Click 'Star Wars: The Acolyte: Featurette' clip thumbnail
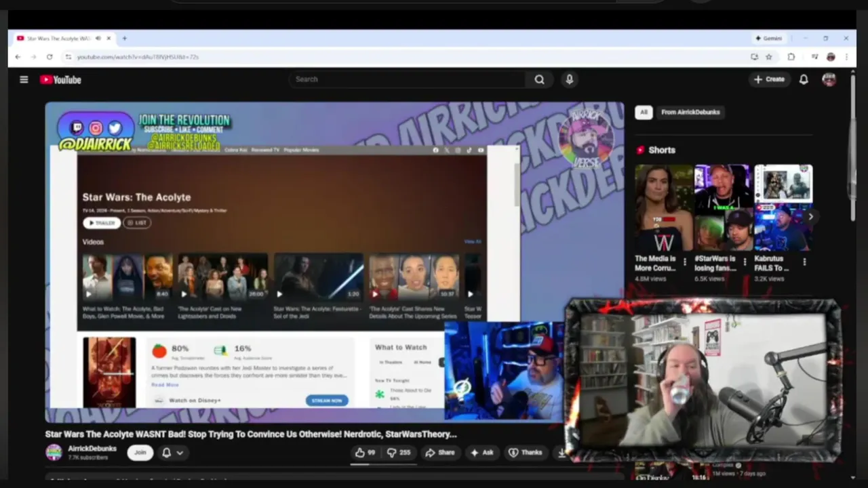This screenshot has width=868, height=488. pyautogui.click(x=318, y=277)
